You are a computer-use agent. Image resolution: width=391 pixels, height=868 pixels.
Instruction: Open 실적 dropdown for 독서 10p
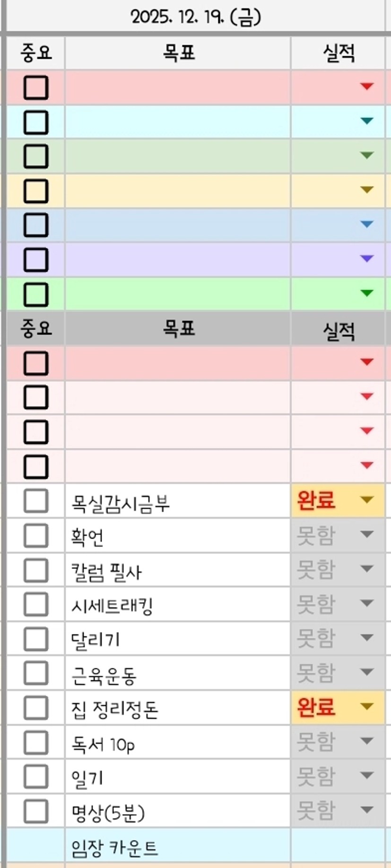(x=367, y=741)
